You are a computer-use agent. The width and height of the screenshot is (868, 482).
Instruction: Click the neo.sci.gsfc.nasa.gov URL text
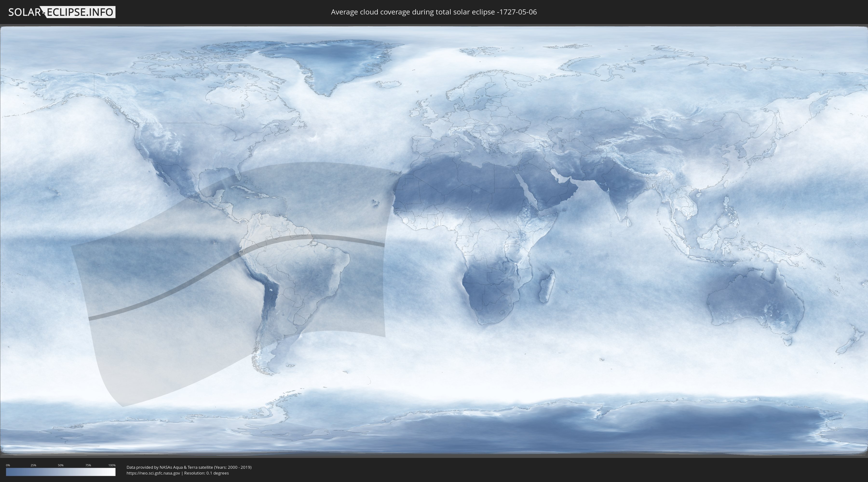[x=153, y=473]
